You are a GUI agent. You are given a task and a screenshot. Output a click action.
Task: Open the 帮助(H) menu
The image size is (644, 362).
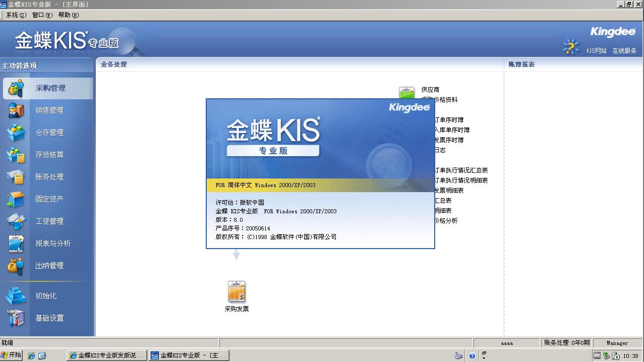pyautogui.click(x=69, y=15)
